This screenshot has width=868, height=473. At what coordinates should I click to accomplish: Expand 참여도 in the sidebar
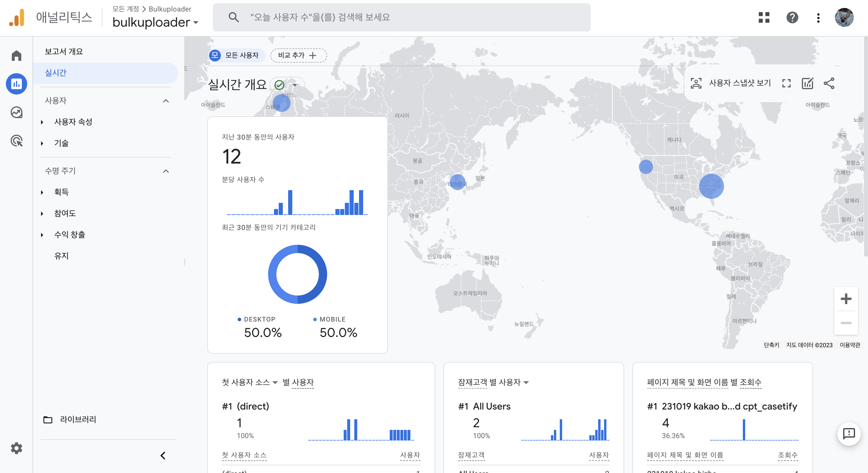tap(42, 213)
